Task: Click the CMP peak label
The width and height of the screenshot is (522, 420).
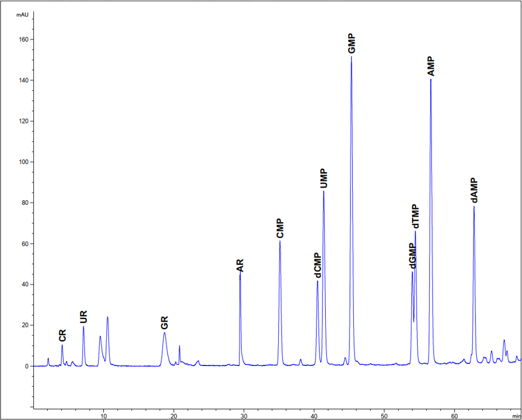Action: (x=280, y=228)
